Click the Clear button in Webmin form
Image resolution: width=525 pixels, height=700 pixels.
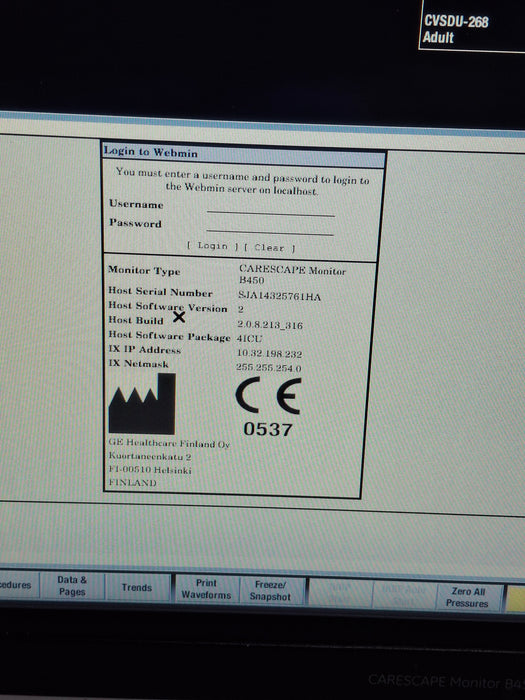tap(269, 247)
